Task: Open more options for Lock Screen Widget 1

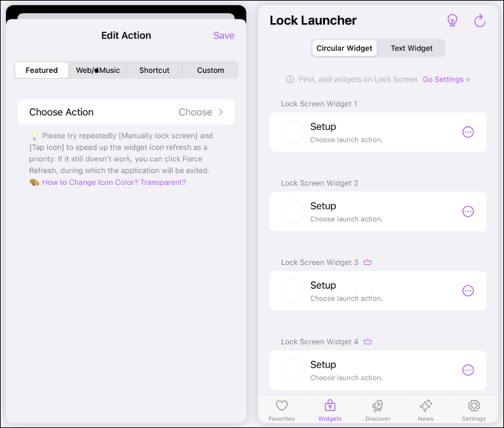Action: (468, 132)
